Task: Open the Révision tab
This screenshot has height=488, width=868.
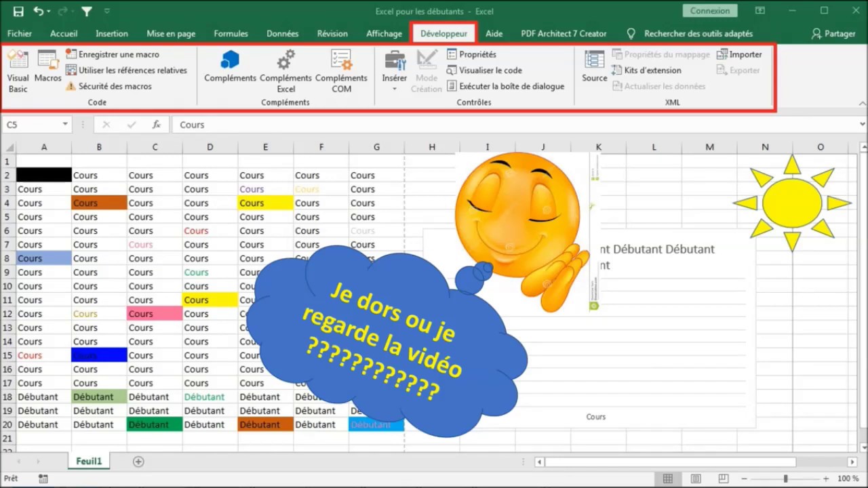Action: pyautogui.click(x=332, y=34)
